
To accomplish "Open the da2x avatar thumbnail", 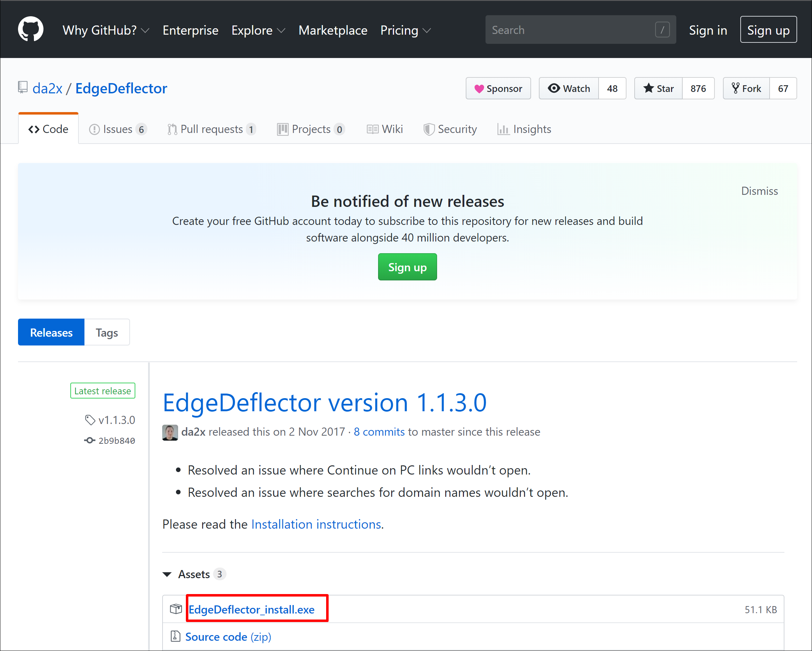I will click(170, 432).
